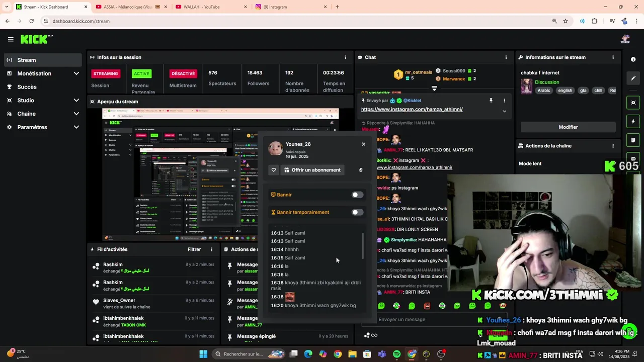Select the Stream sidebar item
Screen dimensions: 644x362
pos(42,60)
